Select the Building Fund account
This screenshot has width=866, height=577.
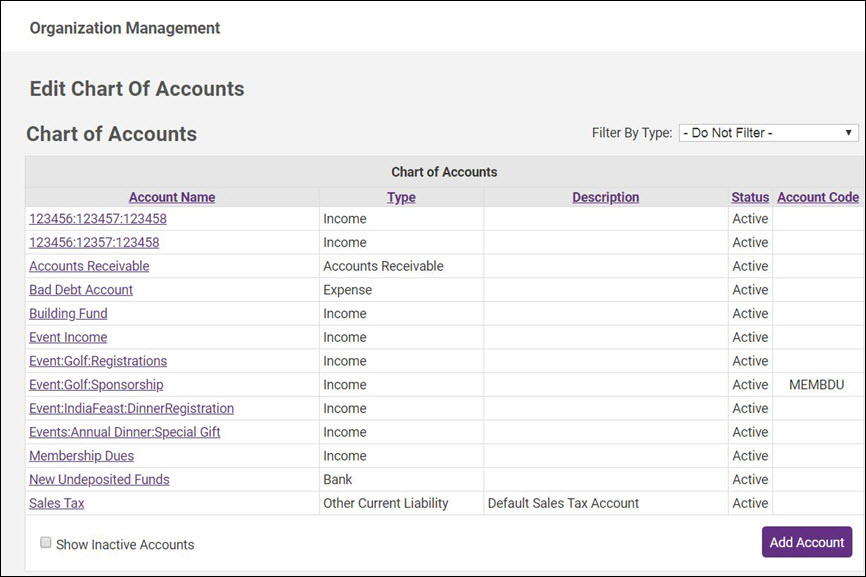pos(68,313)
